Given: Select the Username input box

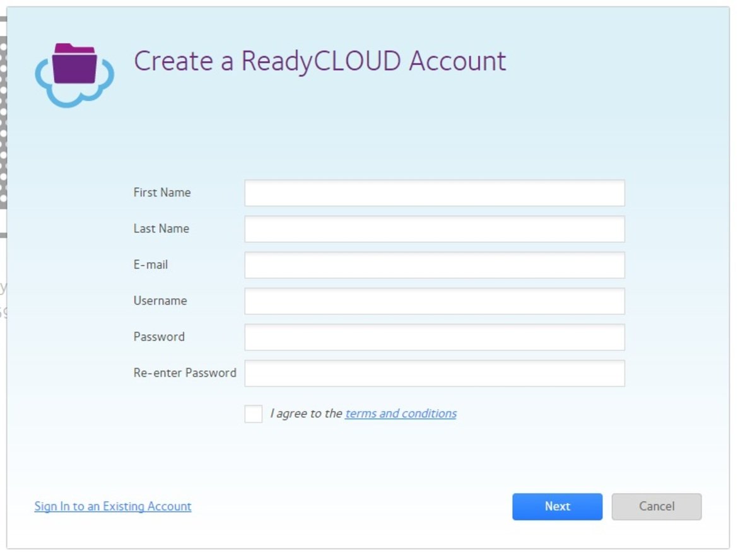Looking at the screenshot, I should (x=435, y=301).
